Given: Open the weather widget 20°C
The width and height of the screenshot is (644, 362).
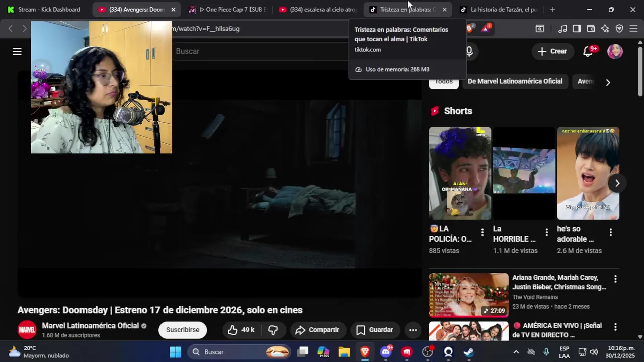Looking at the screenshot, I should 39,352.
